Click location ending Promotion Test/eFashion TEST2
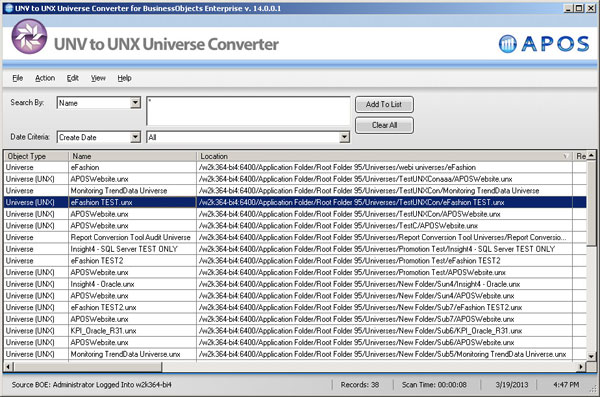 click(384, 261)
